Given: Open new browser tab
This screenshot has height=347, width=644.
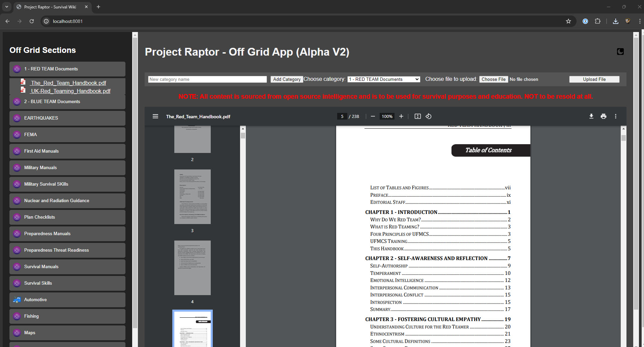Looking at the screenshot, I should [x=98, y=7].
